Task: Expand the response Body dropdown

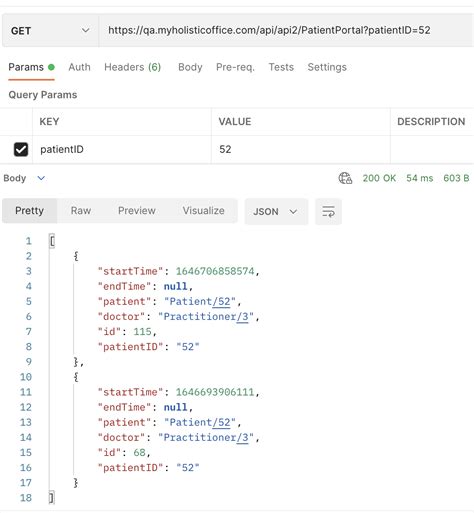Action: click(x=24, y=178)
